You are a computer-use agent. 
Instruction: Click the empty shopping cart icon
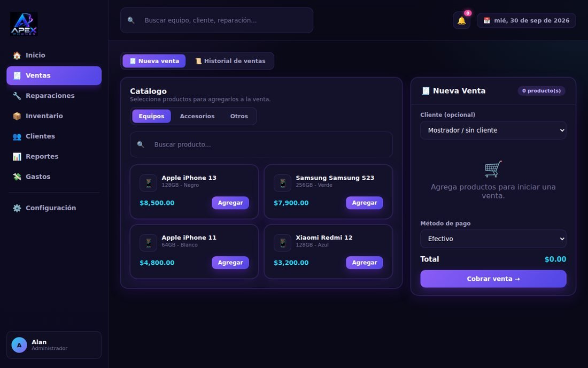493,169
